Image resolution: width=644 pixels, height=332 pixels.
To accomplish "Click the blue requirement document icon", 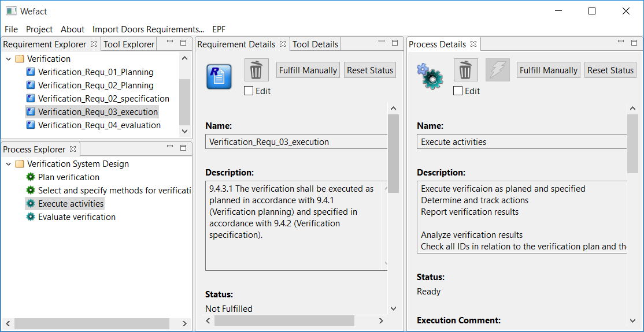I will 219,77.
